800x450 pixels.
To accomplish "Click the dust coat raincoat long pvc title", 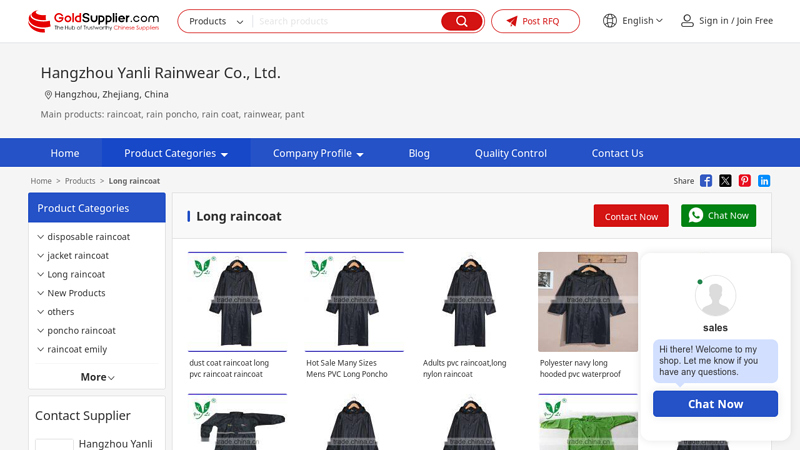I will 229,368.
